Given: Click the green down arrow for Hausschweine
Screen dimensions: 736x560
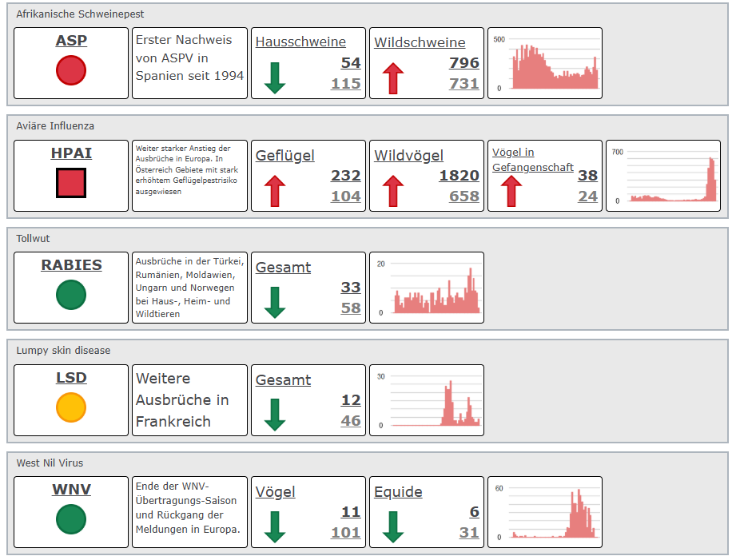Looking at the screenshot, I should [275, 79].
